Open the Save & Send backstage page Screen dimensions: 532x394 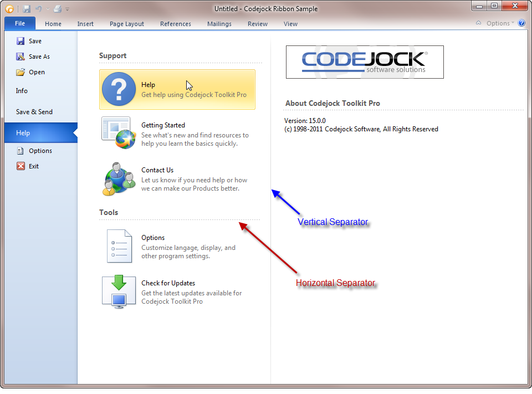coord(34,111)
